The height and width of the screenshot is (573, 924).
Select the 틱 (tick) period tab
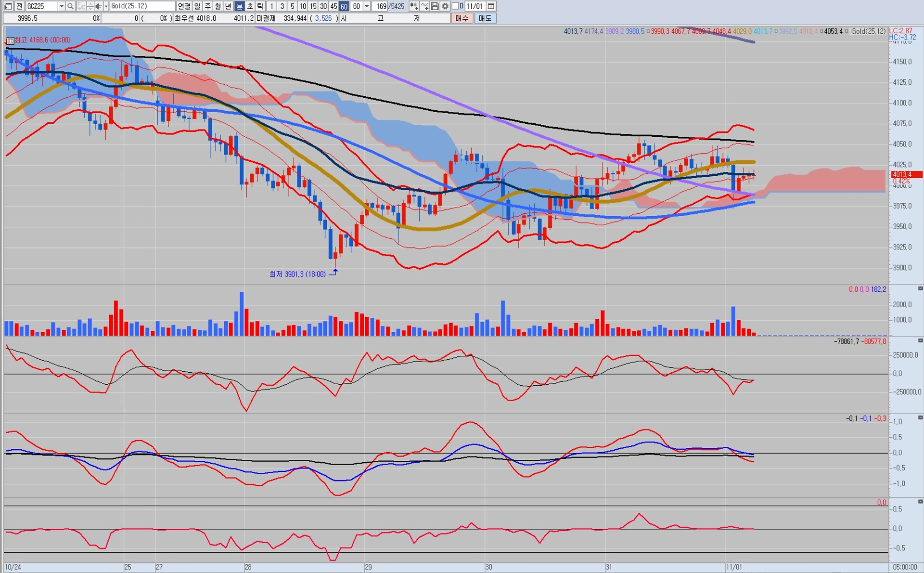[260, 6]
